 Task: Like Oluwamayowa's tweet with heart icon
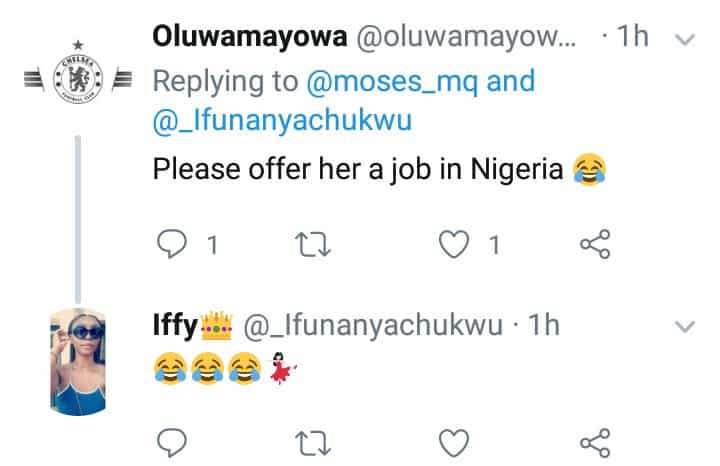tap(456, 244)
